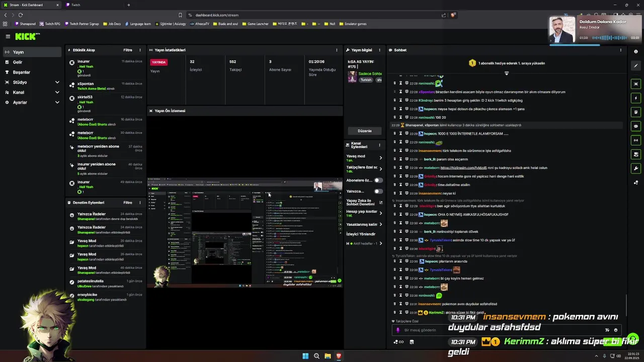Viewport: 644px width, 362px height.
Task: Click the info icon in the right toolbar
Action: coord(636,52)
